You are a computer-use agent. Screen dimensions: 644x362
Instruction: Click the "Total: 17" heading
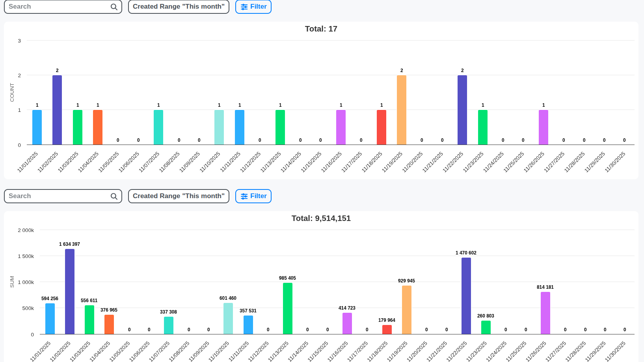pos(321,29)
